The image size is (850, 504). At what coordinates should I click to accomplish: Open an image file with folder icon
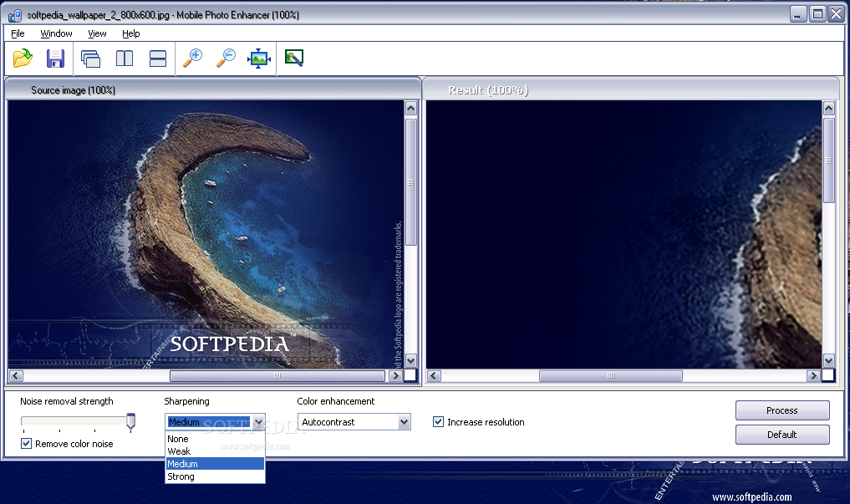pyautogui.click(x=23, y=58)
